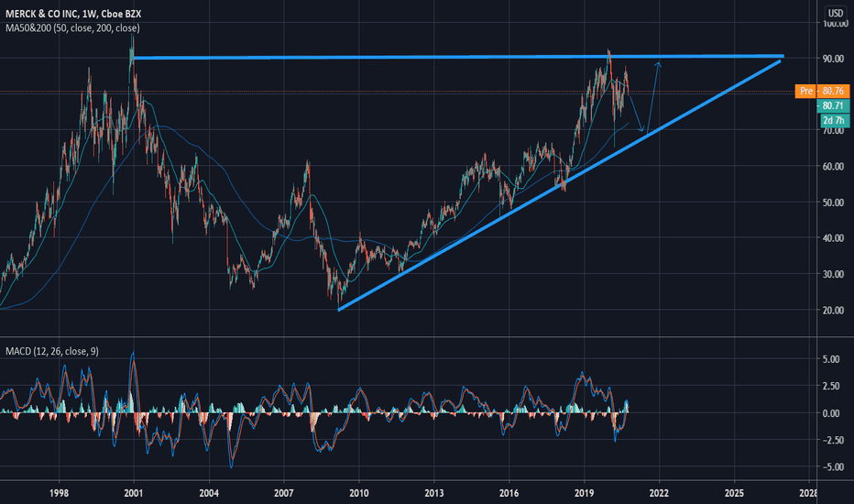Click the MACD 2.50 axis label

(x=831, y=387)
